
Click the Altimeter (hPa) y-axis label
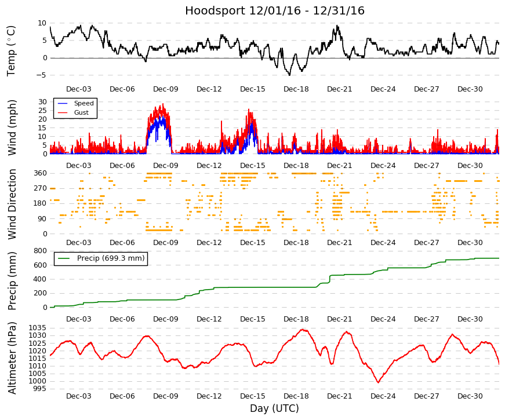pos(12,358)
